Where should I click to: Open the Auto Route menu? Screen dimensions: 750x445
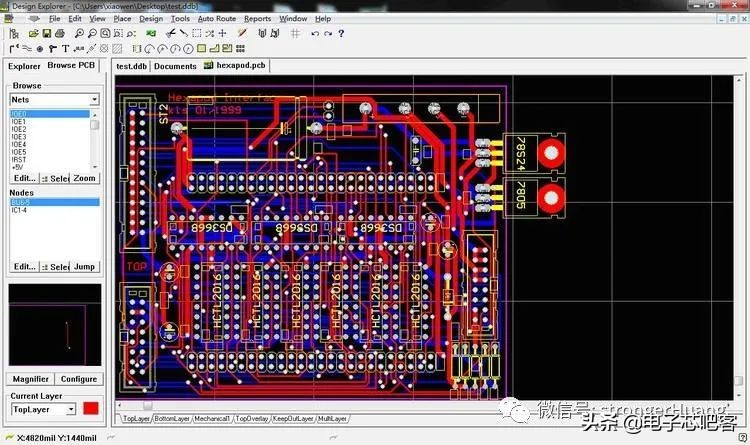(217, 19)
